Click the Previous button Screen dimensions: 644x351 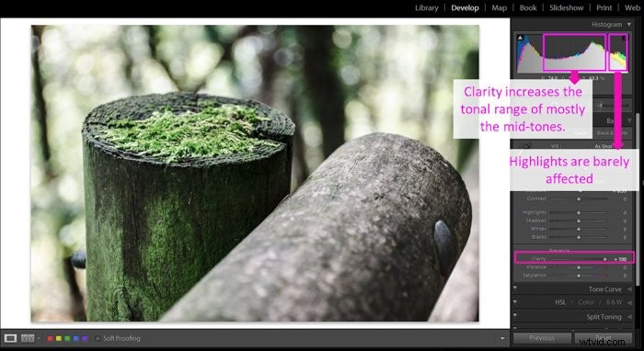click(x=542, y=338)
